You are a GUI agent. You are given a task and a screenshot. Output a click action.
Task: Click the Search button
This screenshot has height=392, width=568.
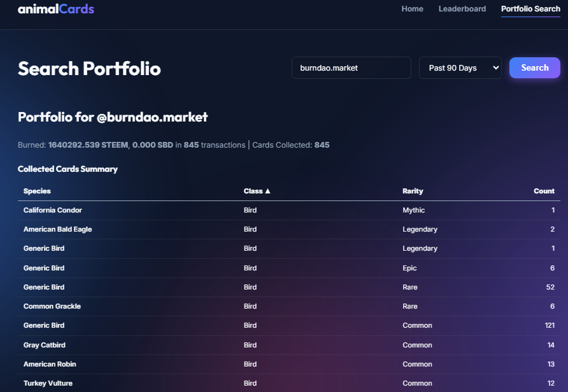535,67
